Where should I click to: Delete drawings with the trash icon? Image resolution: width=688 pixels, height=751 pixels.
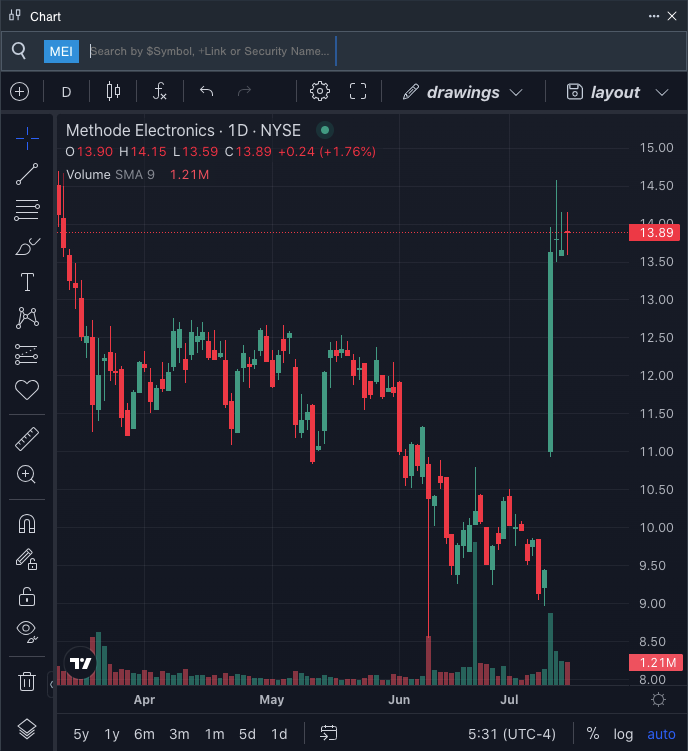click(27, 682)
